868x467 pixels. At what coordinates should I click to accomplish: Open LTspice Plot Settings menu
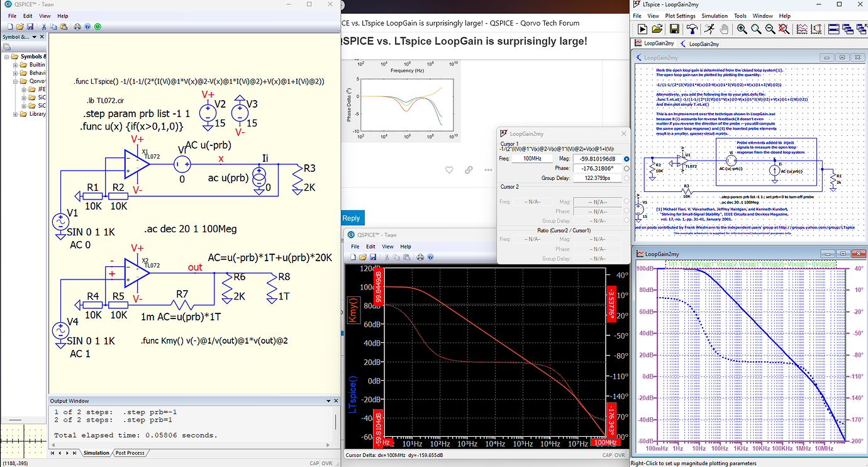680,16
